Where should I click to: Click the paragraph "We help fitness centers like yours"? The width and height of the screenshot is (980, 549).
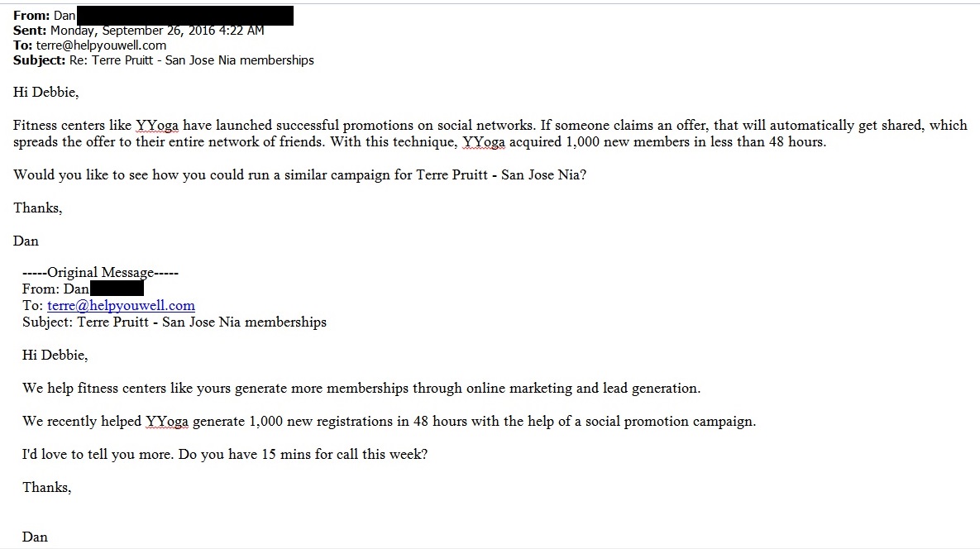pyautogui.click(x=361, y=389)
